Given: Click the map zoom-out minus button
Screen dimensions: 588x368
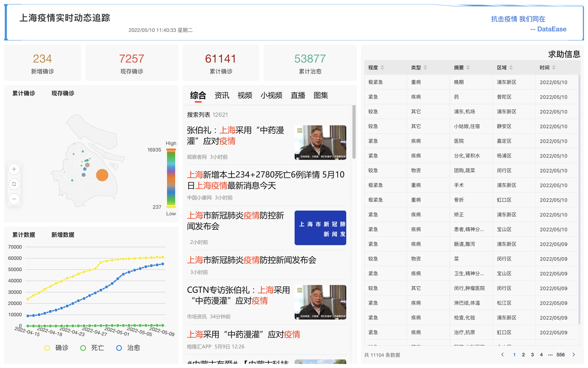Looking at the screenshot, I should pos(14,199).
